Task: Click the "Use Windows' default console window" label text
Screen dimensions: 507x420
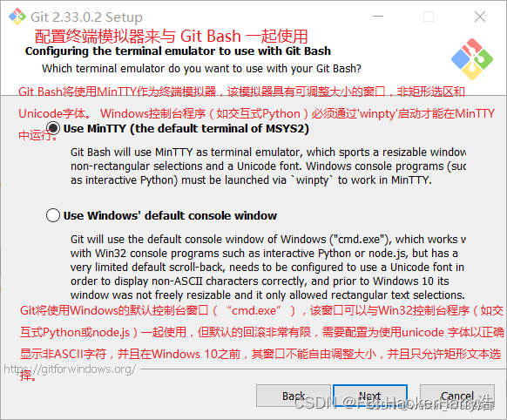Action: point(170,215)
